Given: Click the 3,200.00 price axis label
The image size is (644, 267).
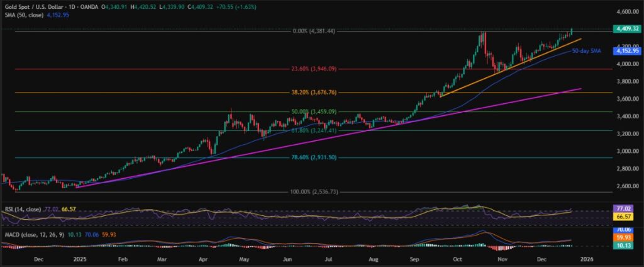Looking at the screenshot, I should pos(628,133).
